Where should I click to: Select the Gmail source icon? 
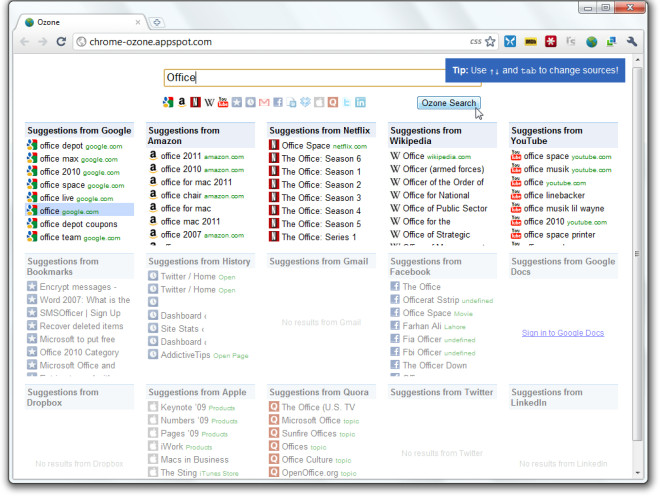click(x=264, y=102)
